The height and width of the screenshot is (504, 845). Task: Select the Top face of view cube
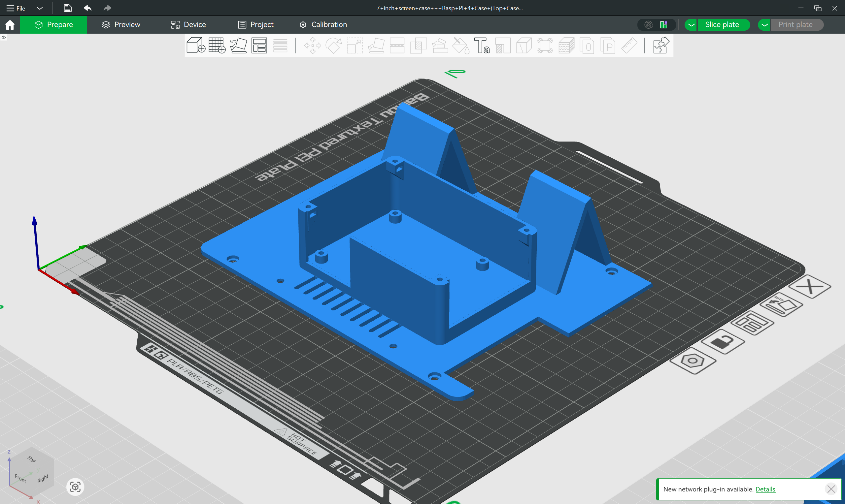(31, 459)
